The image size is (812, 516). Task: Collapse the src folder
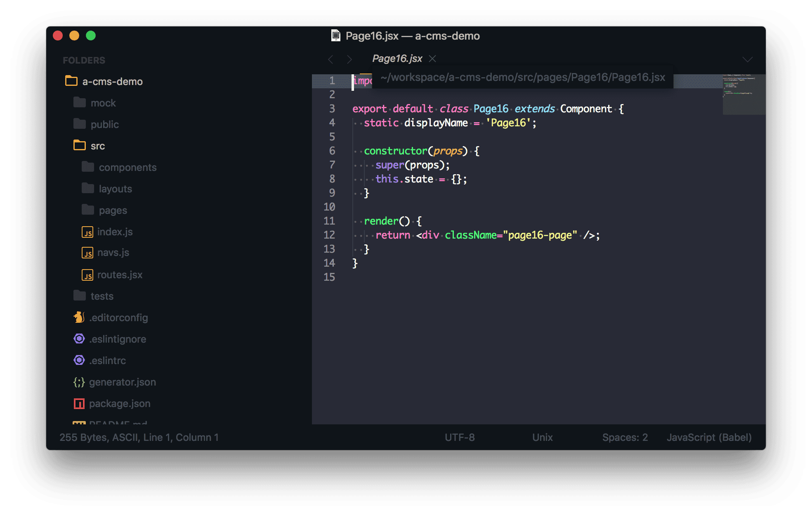pos(80,145)
